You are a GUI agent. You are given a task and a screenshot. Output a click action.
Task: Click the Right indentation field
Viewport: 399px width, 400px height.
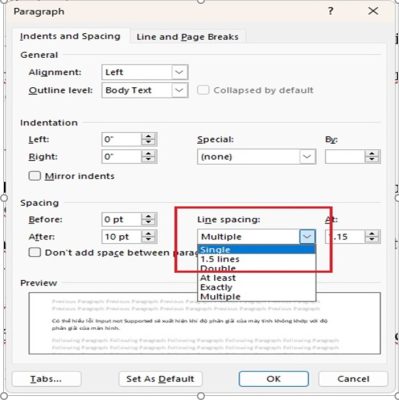tap(121, 157)
